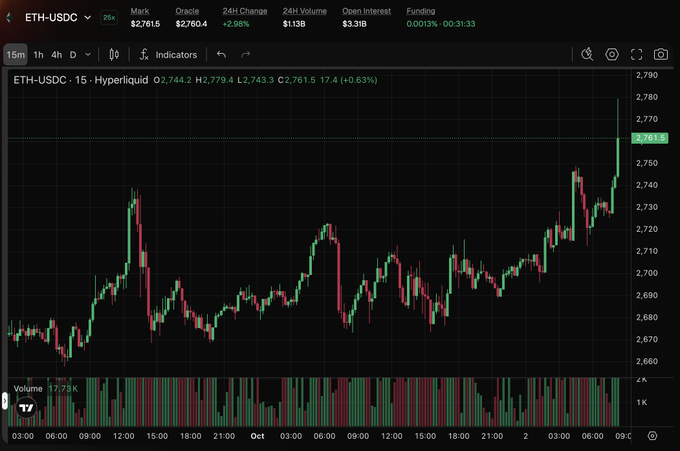Click the $2,761.5 mark price value

coord(145,24)
